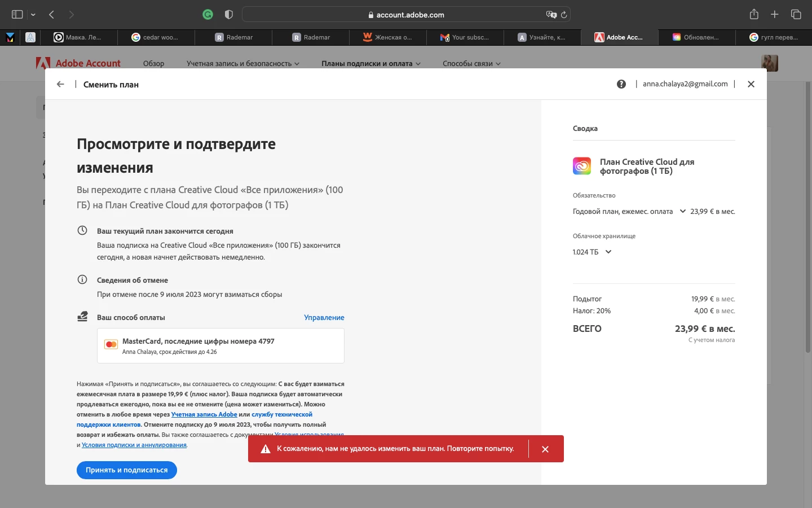Open the Обзор menu item
The width and height of the screenshot is (812, 508).
coord(153,63)
